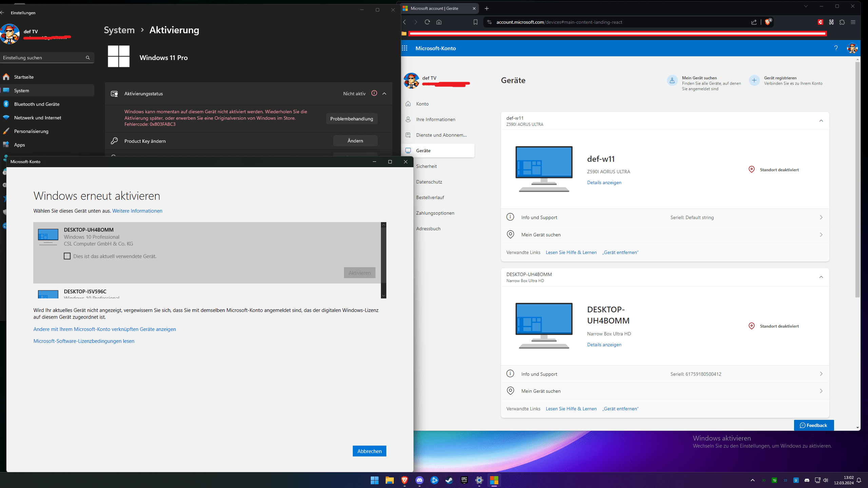The image size is (868, 488).
Task: Click the browser page vertical scrollbar
Action: pyautogui.click(x=858, y=179)
